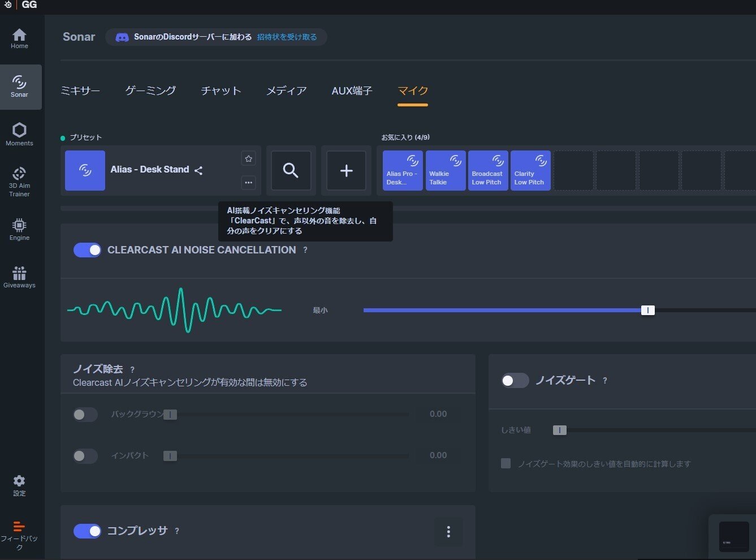The height and width of the screenshot is (560, 756).
Task: Check automatic noise gate threshold calculation
Action: [506, 463]
